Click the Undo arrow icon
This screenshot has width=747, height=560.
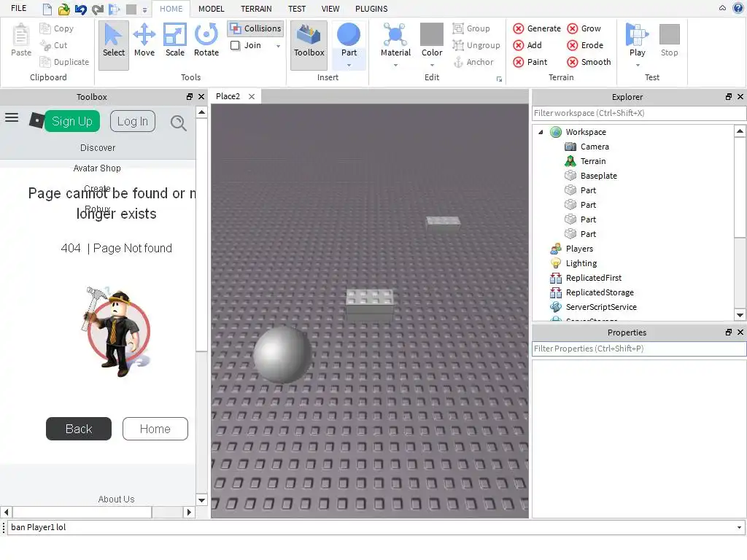(x=80, y=9)
